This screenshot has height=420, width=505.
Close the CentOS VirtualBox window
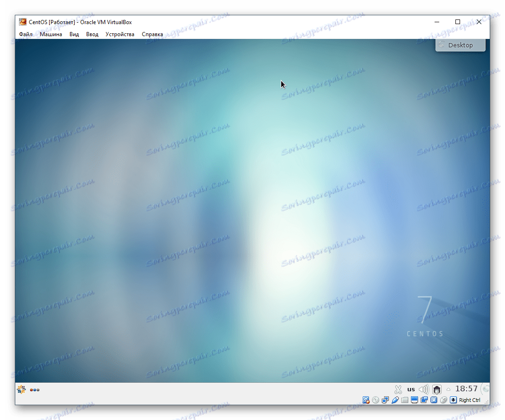coord(479,22)
